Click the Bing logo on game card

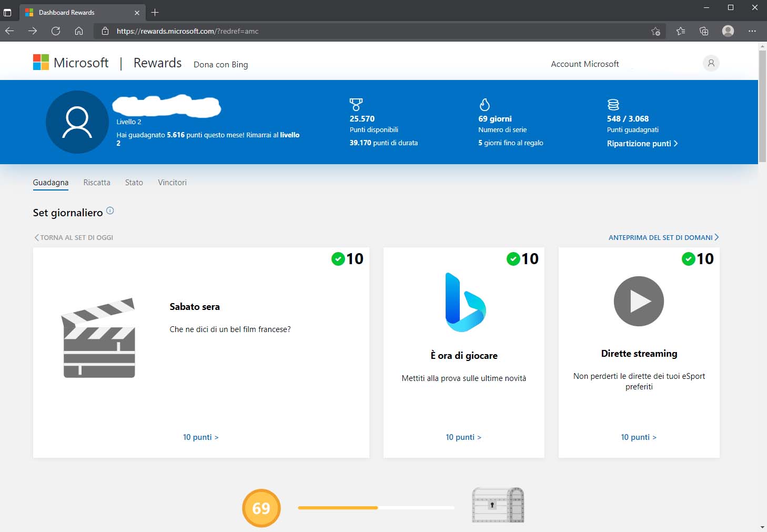[x=465, y=302]
